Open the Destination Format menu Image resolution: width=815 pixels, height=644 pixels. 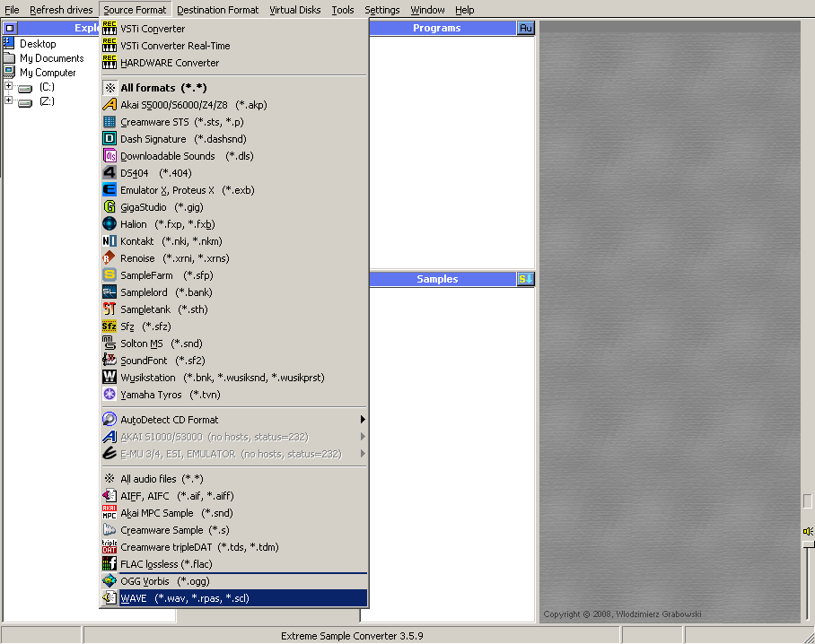218,10
